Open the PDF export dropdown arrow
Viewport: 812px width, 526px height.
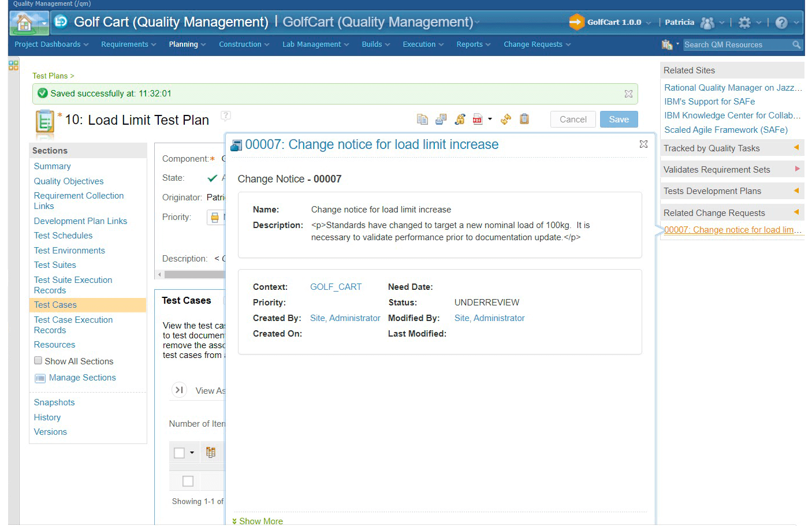click(490, 119)
